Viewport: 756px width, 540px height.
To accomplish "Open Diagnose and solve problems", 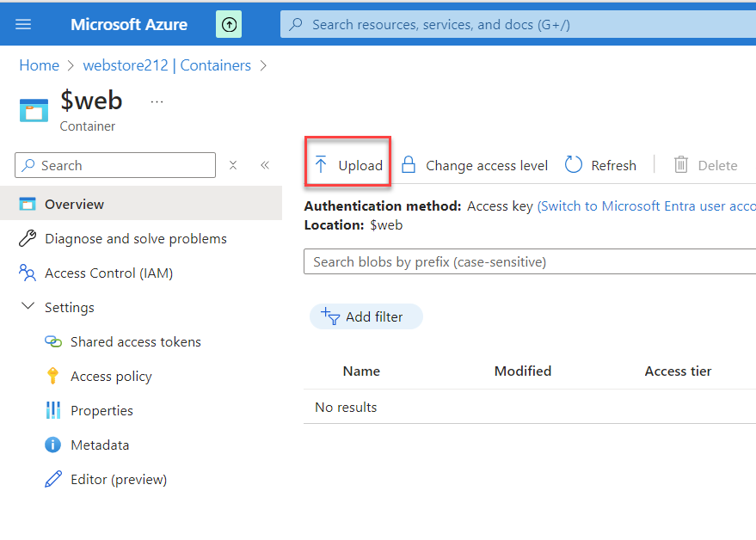I will (135, 239).
